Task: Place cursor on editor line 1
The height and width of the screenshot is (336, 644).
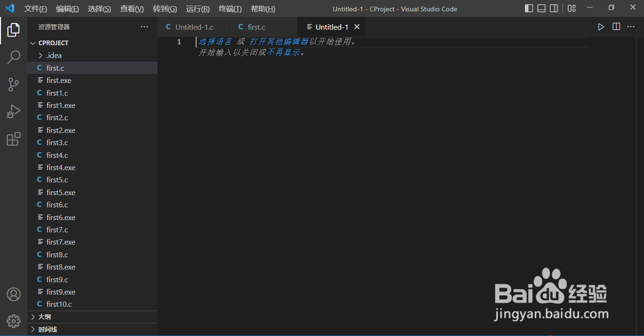Action: pos(392,42)
